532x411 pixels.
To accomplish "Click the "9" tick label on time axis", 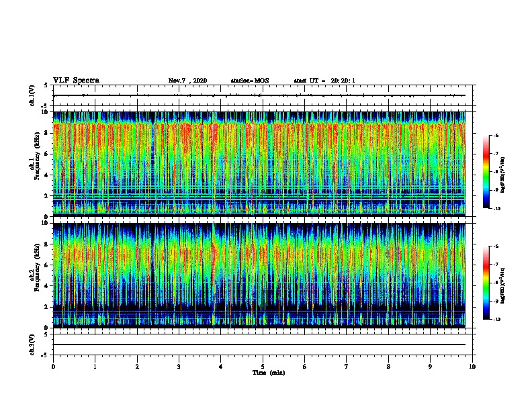I will click(x=430, y=367).
